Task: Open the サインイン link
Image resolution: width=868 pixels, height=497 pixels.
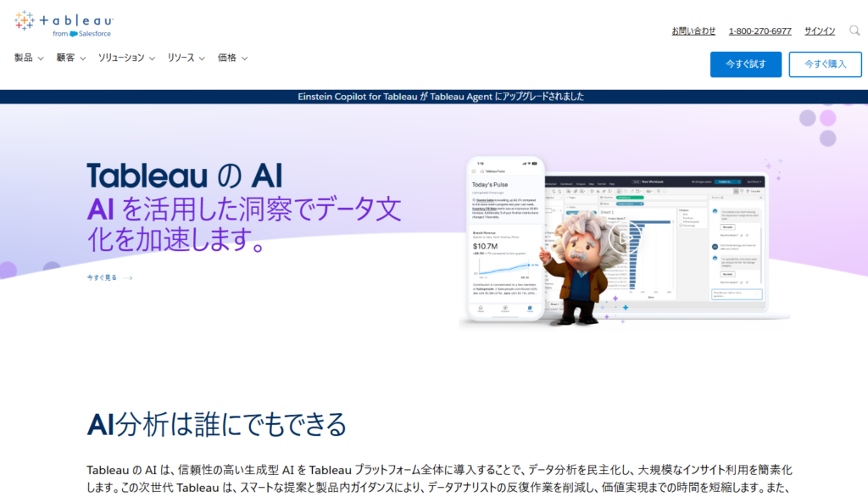Action: point(819,31)
